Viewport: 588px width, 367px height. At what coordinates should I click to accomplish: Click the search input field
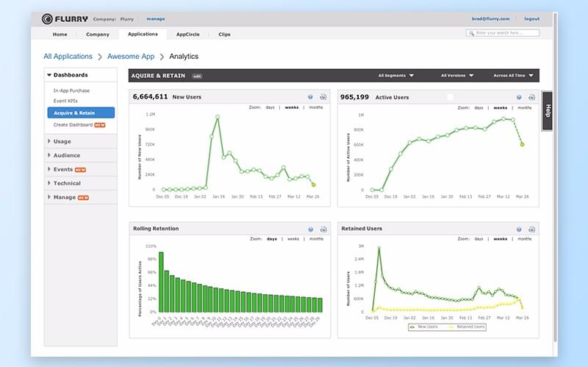click(x=503, y=33)
